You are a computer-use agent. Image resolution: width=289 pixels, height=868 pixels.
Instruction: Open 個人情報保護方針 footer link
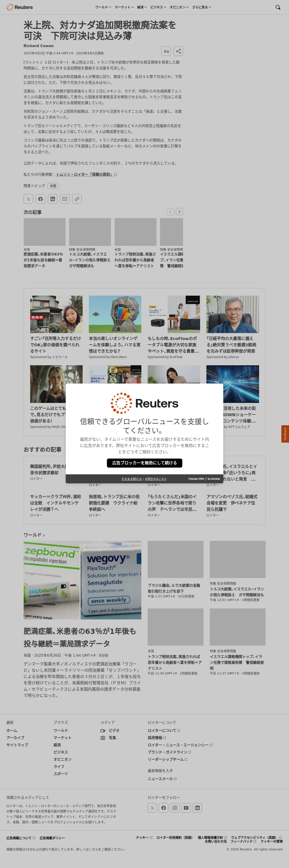212,837
